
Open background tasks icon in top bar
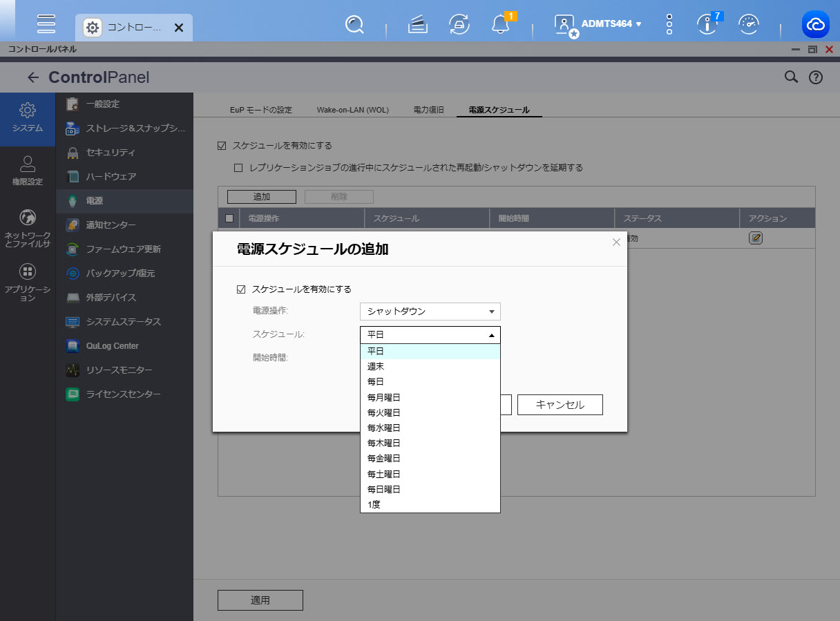pos(417,24)
